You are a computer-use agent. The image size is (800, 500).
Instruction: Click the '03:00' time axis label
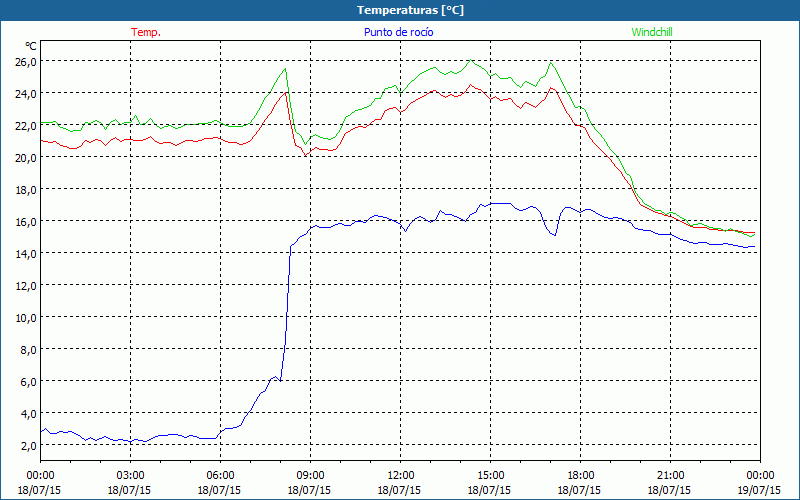131,475
